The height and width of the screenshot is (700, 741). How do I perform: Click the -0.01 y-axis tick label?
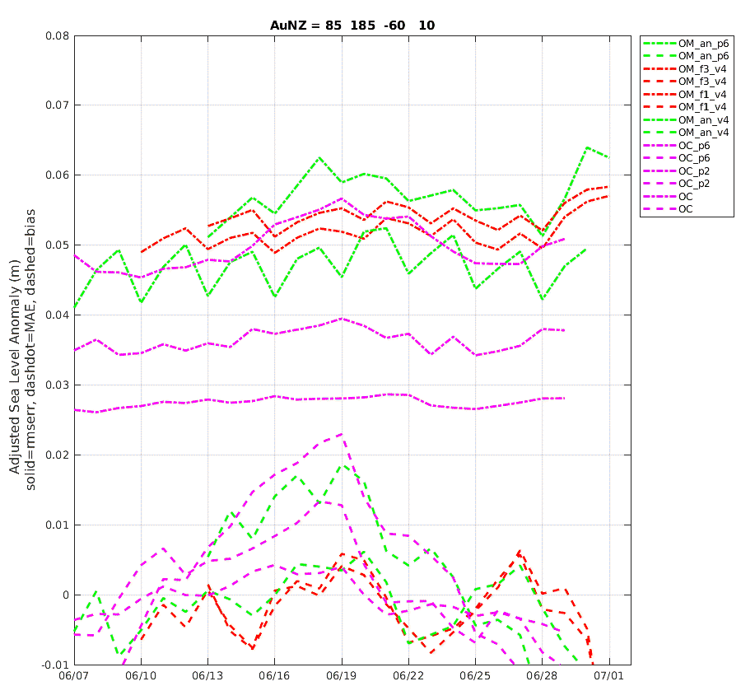tap(55, 665)
